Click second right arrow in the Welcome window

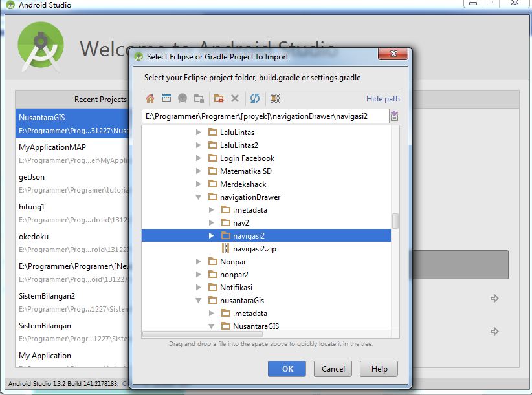[x=494, y=331]
